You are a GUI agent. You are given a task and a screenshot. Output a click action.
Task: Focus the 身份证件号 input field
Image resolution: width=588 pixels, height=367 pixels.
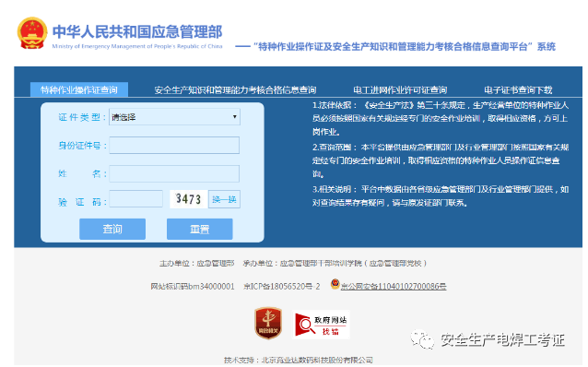click(174, 145)
